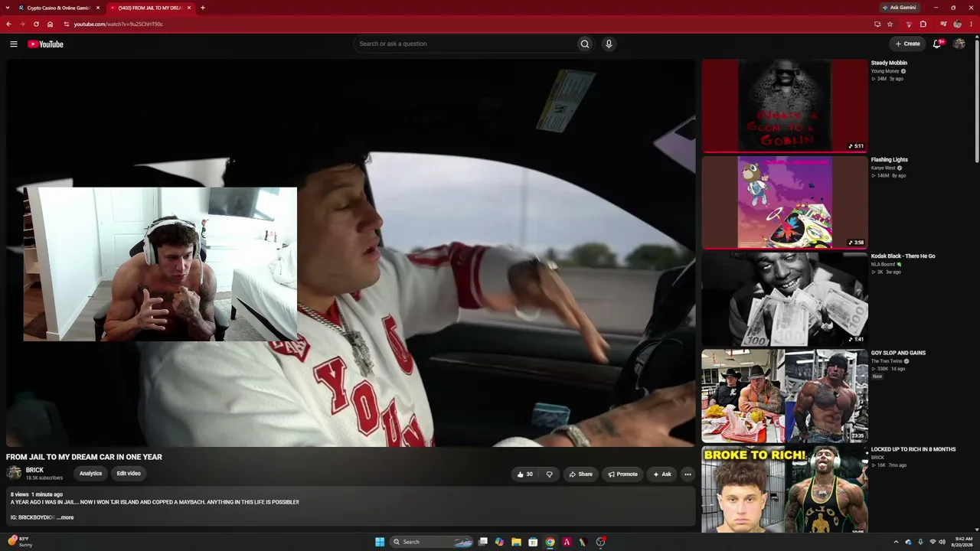980x551 pixels.
Task: Click the install/cast screen icon in address bar
Action: 877,24
